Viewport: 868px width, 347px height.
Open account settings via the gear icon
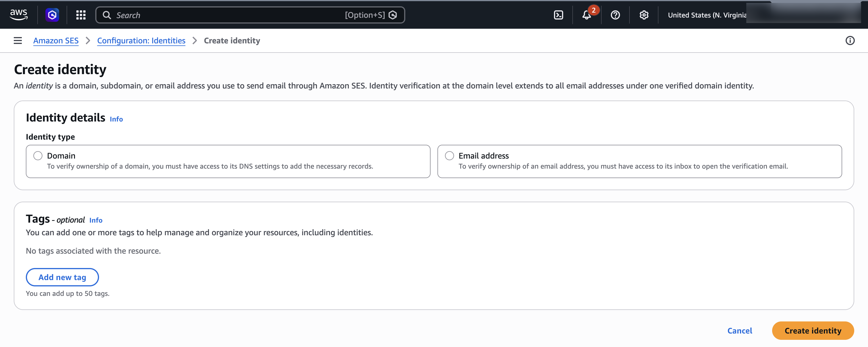point(644,15)
